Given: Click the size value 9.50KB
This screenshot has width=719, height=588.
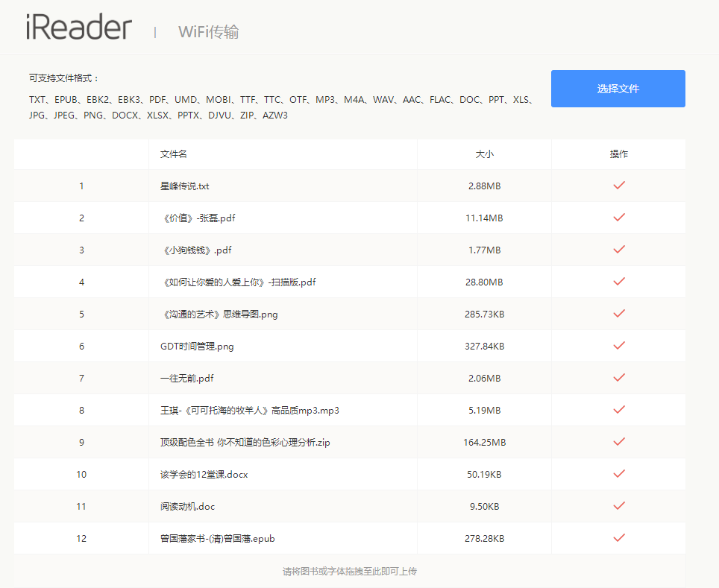Looking at the screenshot, I should (x=484, y=507).
